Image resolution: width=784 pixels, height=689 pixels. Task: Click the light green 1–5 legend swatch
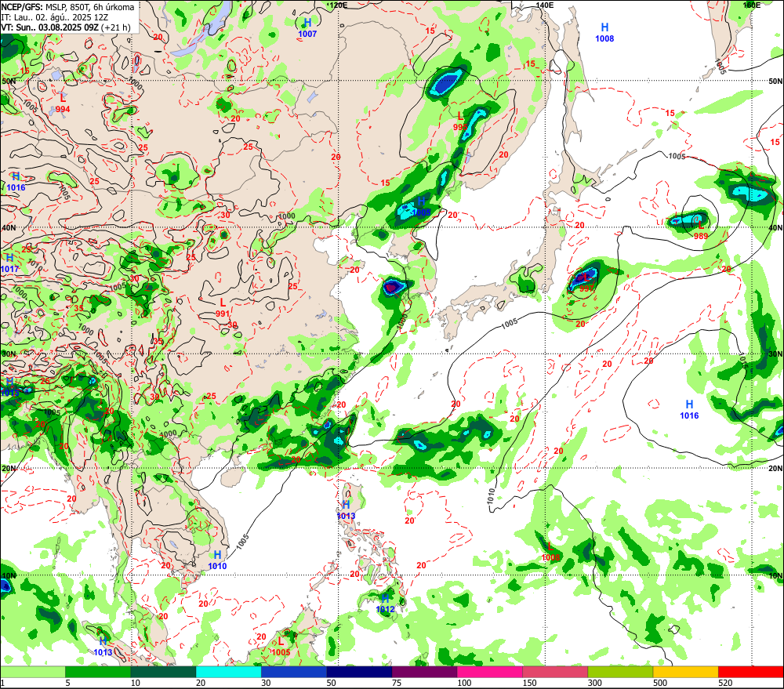32,672
